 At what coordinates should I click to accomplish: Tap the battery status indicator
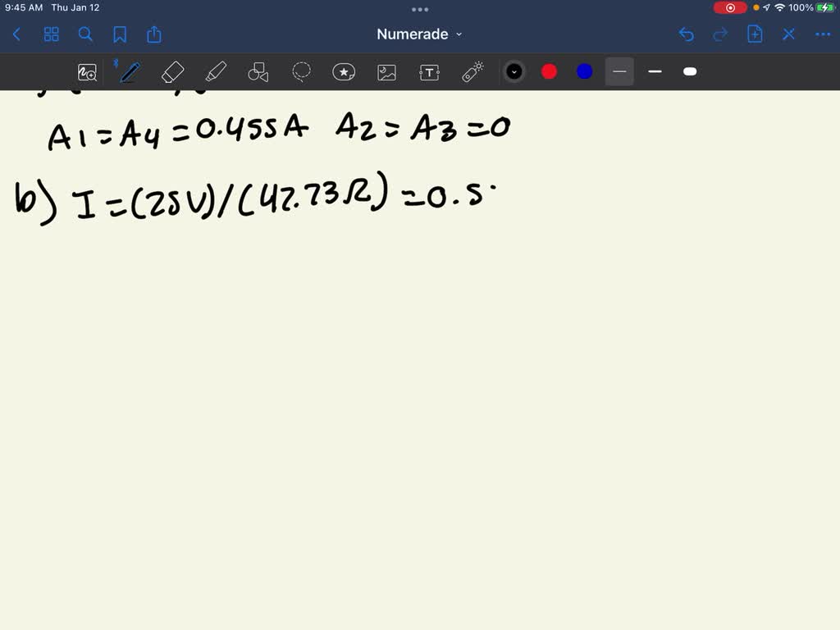[825, 7]
